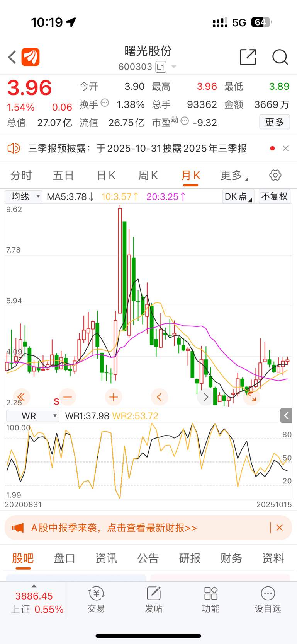Open the 研报 tab

pyautogui.click(x=190, y=559)
